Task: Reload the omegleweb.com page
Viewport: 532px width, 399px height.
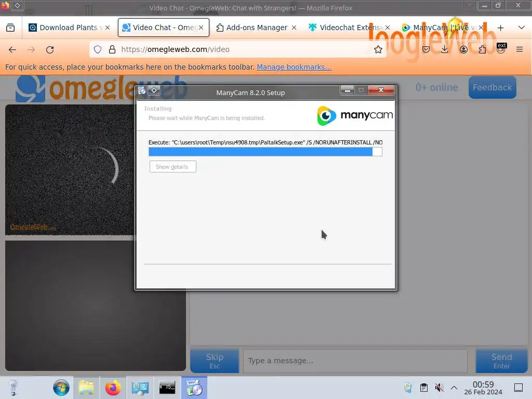Action: pyautogui.click(x=50, y=49)
